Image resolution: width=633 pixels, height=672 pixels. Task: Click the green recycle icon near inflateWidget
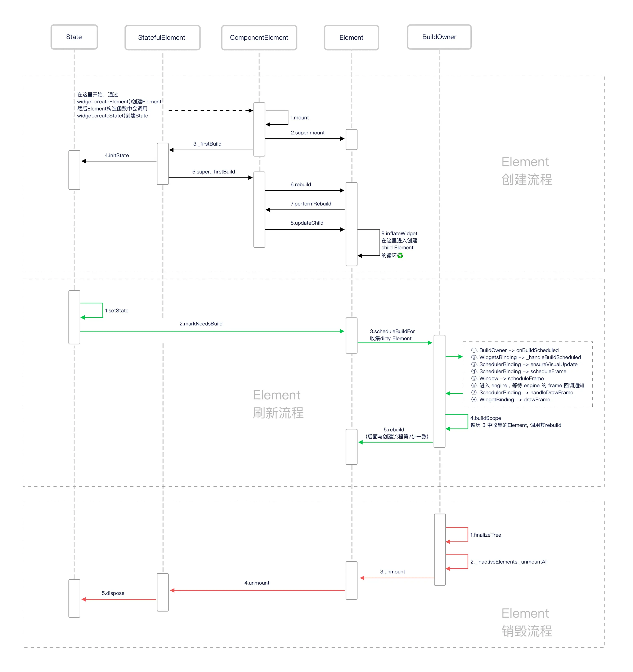(400, 256)
